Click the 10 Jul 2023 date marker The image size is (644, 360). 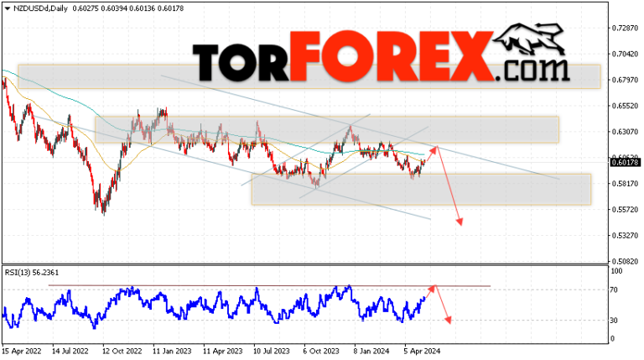pyautogui.click(x=271, y=352)
